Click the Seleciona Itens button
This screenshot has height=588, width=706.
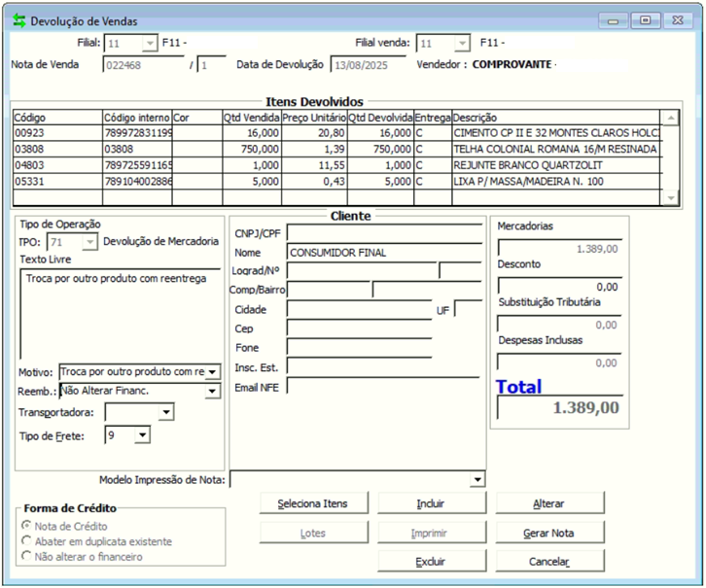point(313,503)
